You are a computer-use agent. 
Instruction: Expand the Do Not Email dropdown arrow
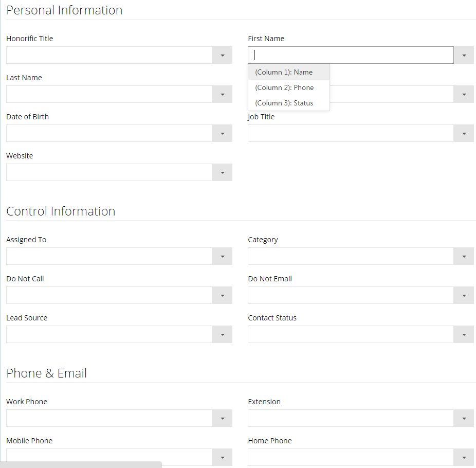pyautogui.click(x=464, y=296)
